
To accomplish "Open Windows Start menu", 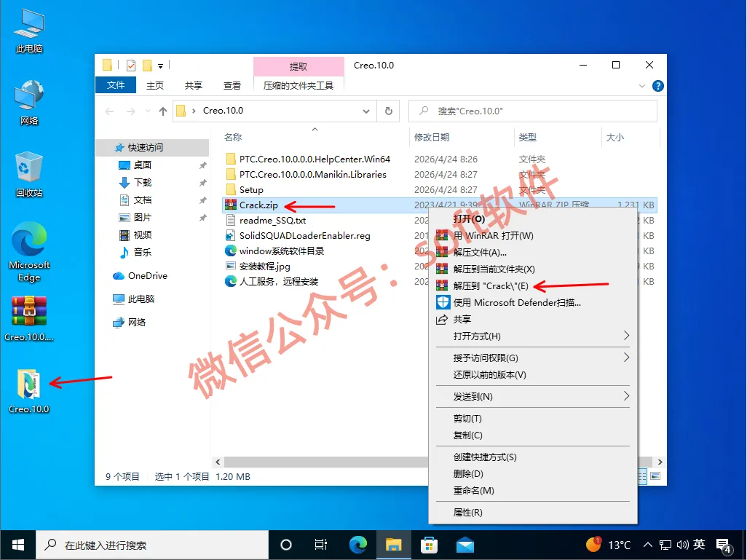I will [x=18, y=545].
